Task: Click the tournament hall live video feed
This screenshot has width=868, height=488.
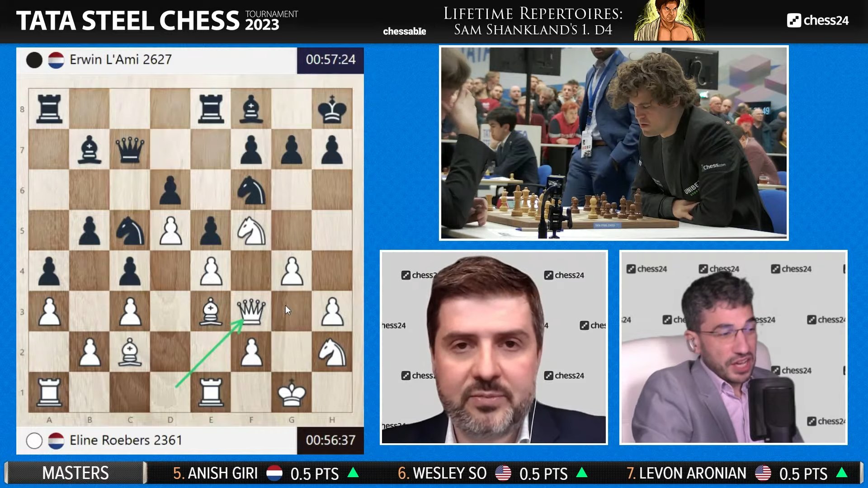Action: click(x=614, y=143)
